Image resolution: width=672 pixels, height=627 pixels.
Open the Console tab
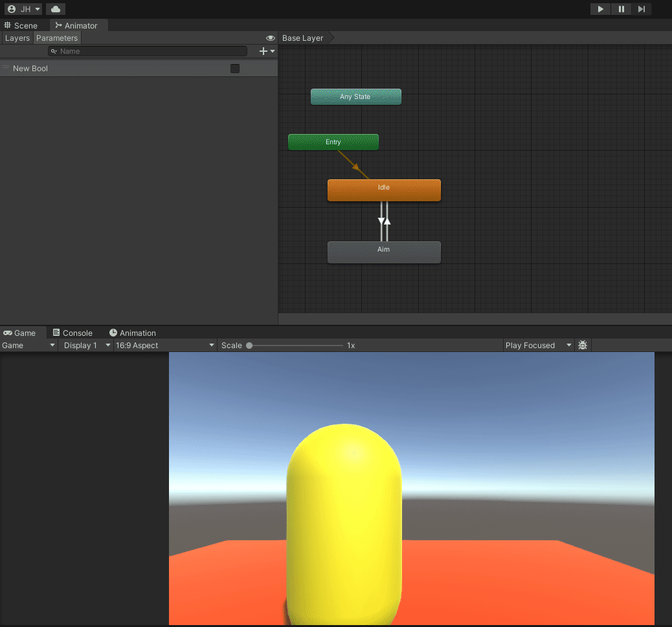pyautogui.click(x=73, y=333)
